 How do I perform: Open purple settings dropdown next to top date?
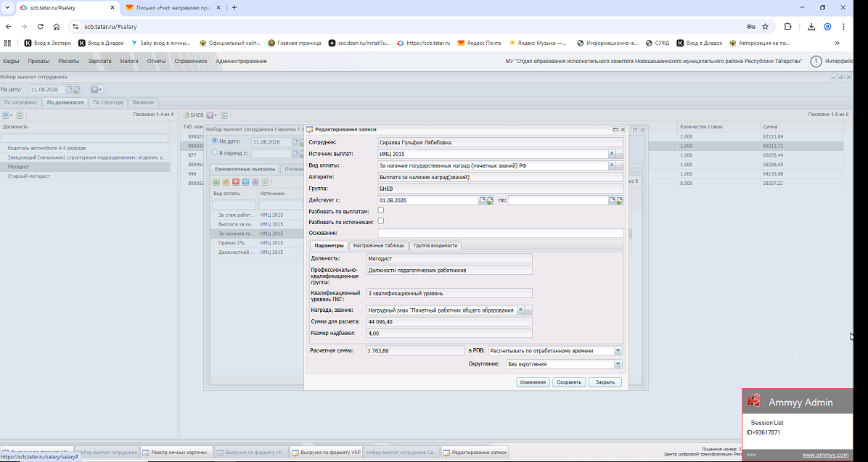coord(97,90)
